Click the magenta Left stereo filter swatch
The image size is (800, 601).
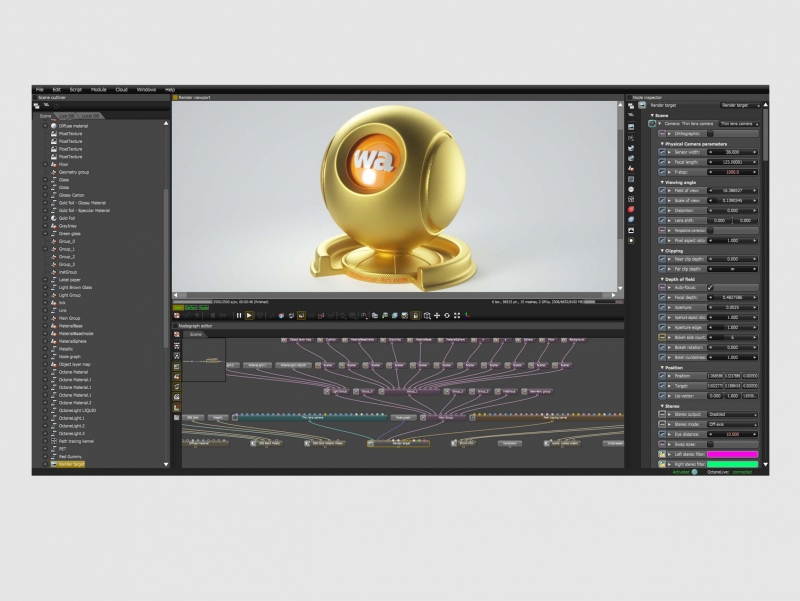[731, 454]
